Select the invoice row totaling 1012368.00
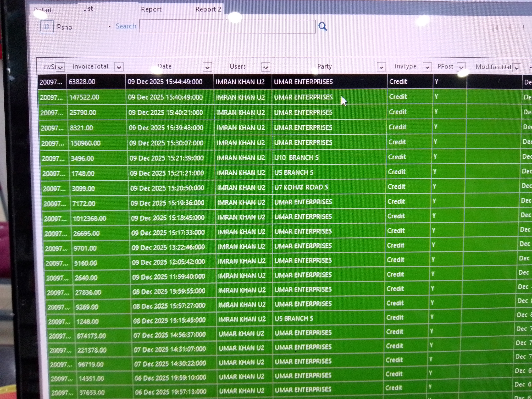The image size is (532, 399). [x=90, y=218]
